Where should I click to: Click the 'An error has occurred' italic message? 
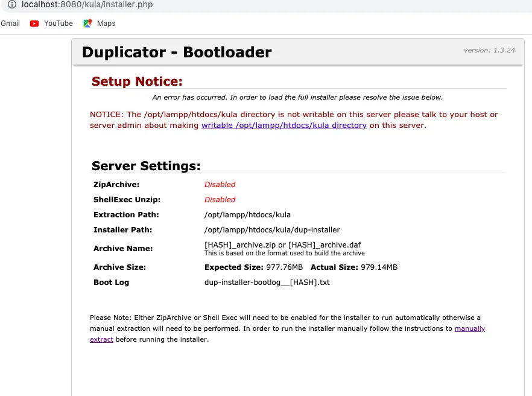coord(297,97)
